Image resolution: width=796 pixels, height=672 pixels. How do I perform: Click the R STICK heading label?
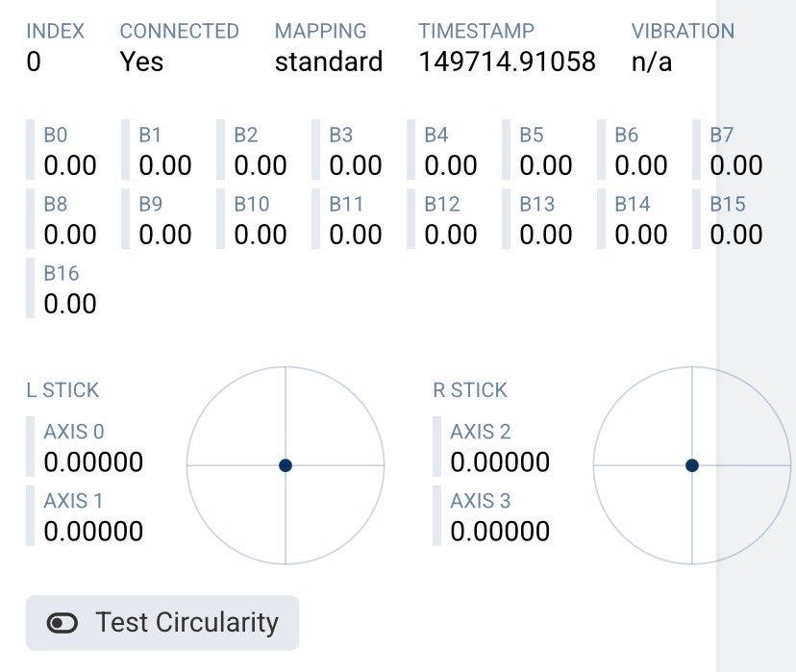point(470,390)
